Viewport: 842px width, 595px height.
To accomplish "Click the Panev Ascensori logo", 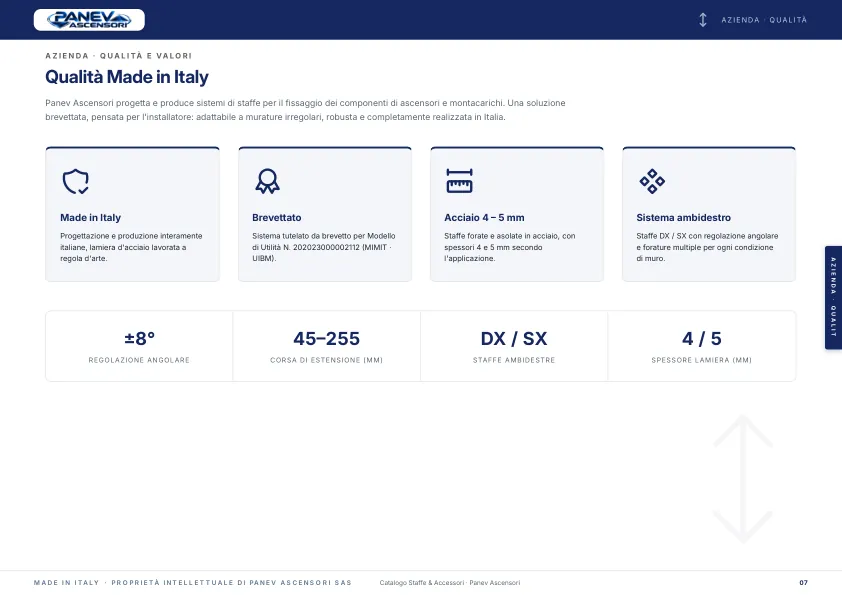I will (x=89, y=20).
